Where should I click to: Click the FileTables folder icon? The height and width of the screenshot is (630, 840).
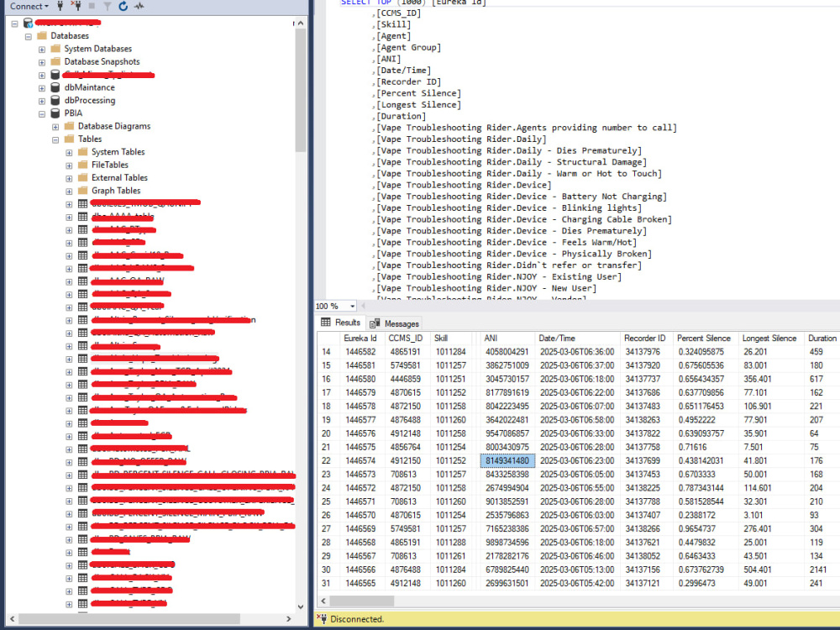point(82,165)
